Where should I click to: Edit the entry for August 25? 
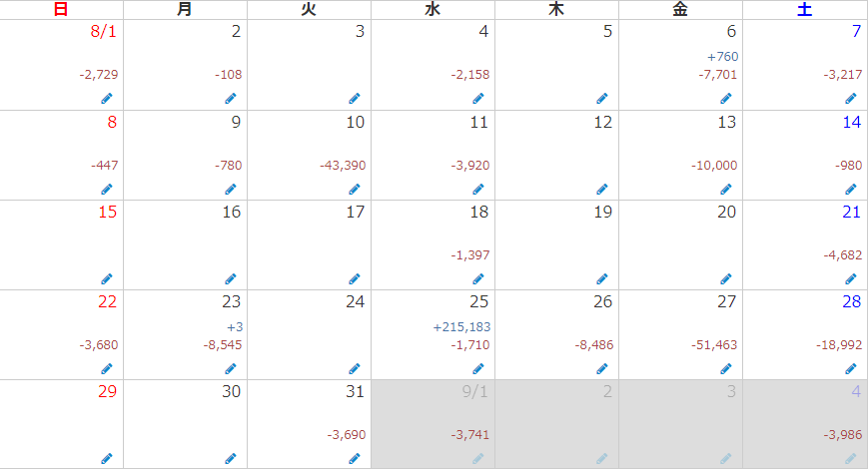pyautogui.click(x=478, y=369)
